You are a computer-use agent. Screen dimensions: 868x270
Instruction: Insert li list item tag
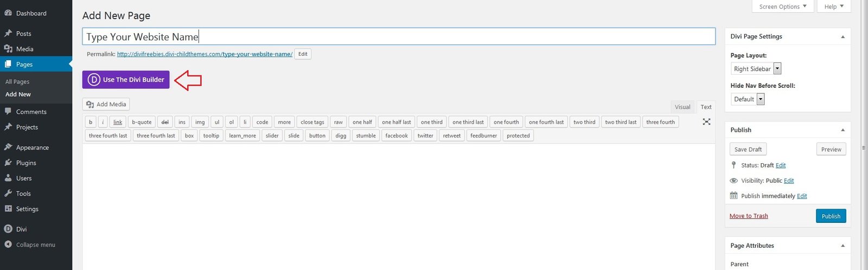245,122
